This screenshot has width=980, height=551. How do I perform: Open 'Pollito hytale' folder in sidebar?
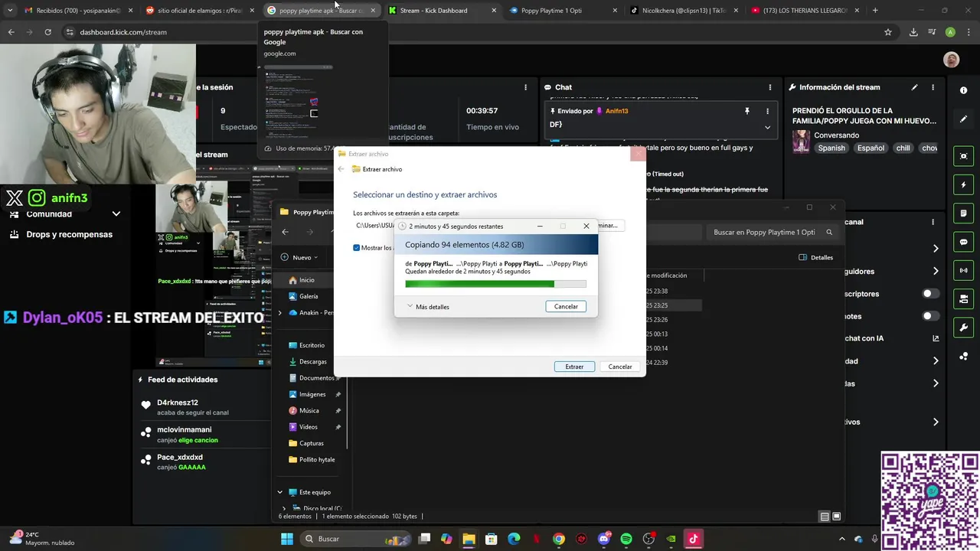click(316, 459)
